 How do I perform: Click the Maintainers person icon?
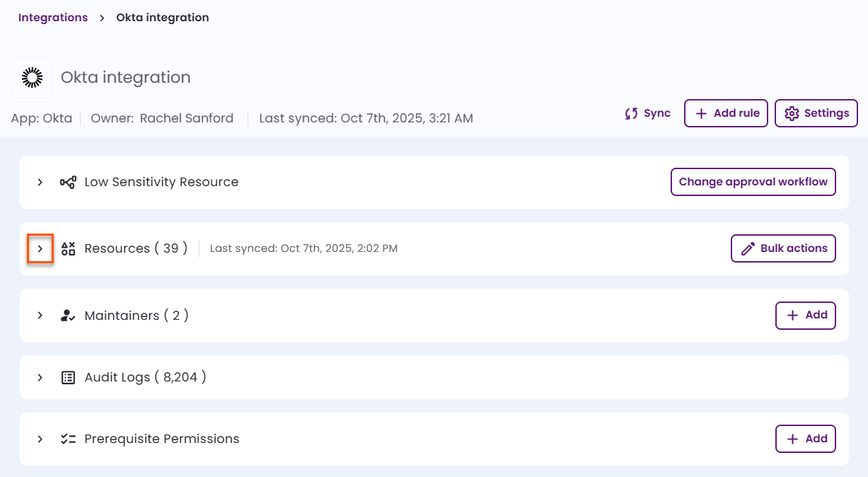(67, 315)
